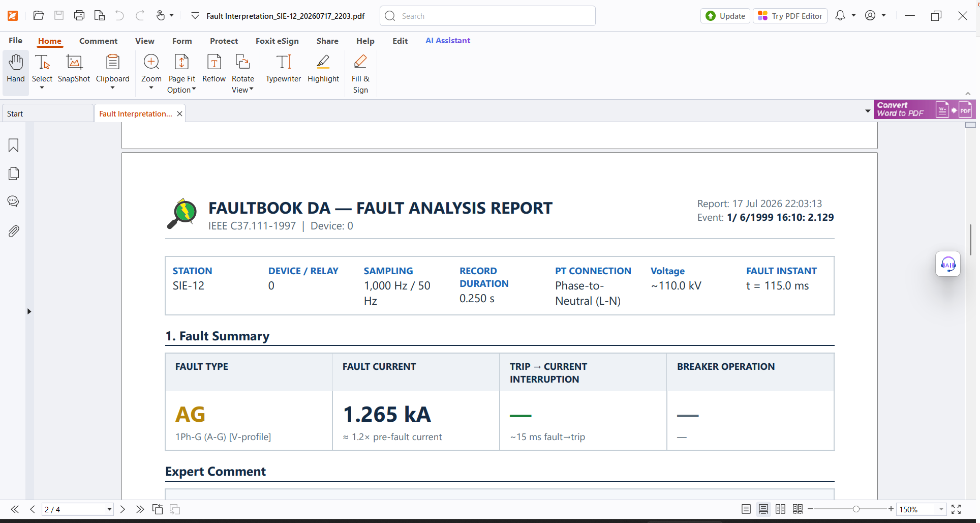Switch to the Comment ribbon tab
980x523 pixels.
[98, 41]
